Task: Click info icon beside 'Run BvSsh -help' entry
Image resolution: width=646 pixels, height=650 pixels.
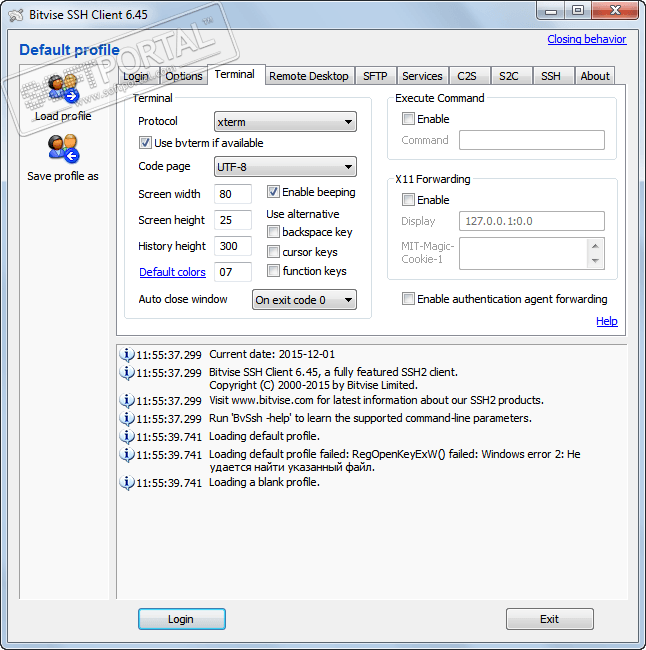Action: (x=127, y=418)
